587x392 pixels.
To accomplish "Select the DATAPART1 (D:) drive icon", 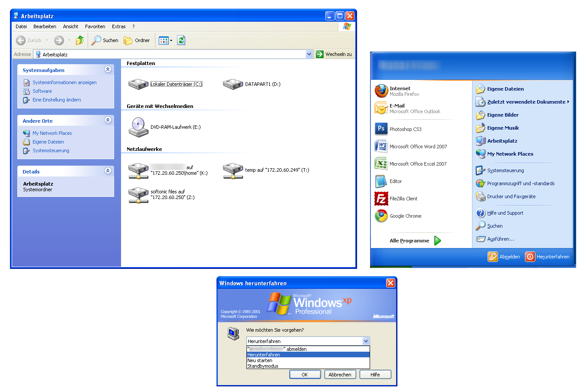I will [233, 84].
